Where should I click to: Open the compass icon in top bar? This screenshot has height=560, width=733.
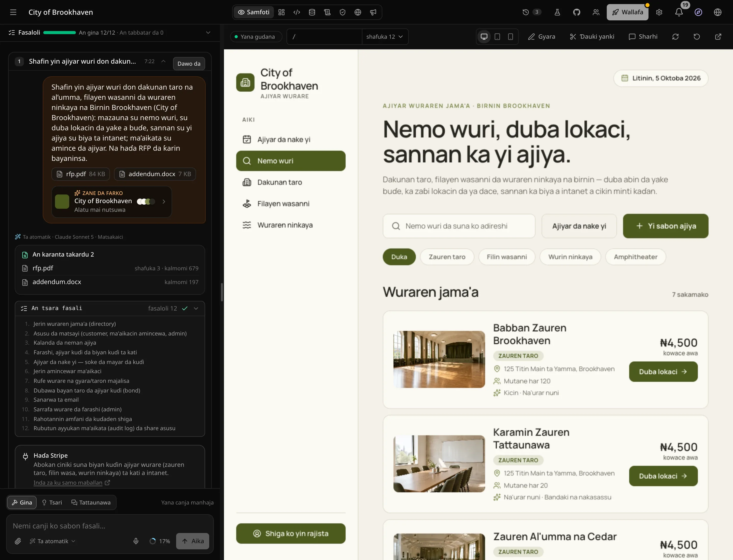coord(698,12)
